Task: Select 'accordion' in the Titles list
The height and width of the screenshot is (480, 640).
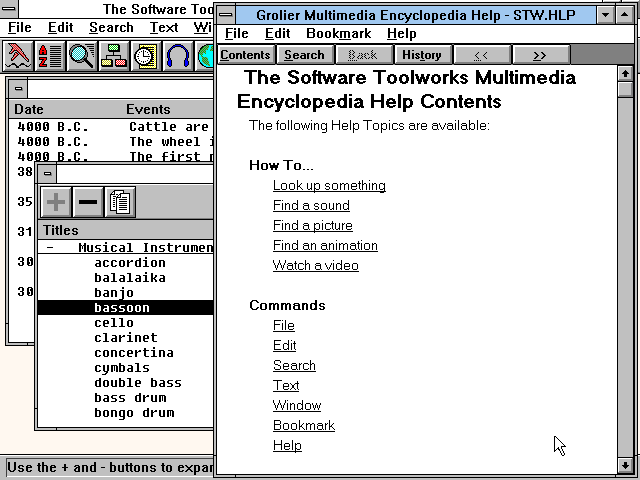Action: point(130,262)
